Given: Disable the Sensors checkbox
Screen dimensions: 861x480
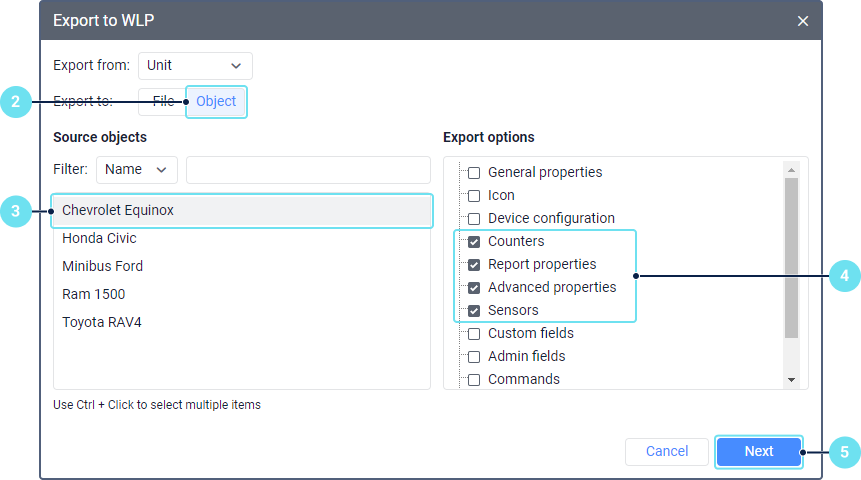Looking at the screenshot, I should point(474,311).
